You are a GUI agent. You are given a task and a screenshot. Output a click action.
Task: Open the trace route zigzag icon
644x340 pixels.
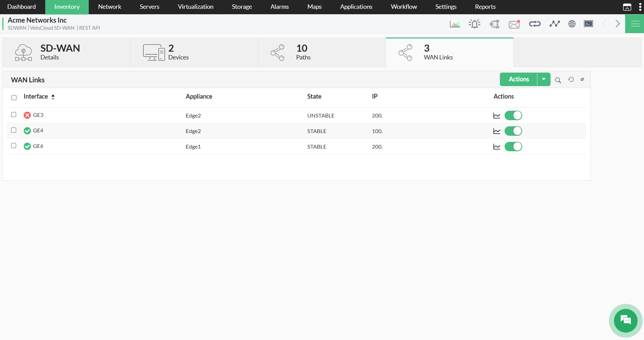pos(555,24)
